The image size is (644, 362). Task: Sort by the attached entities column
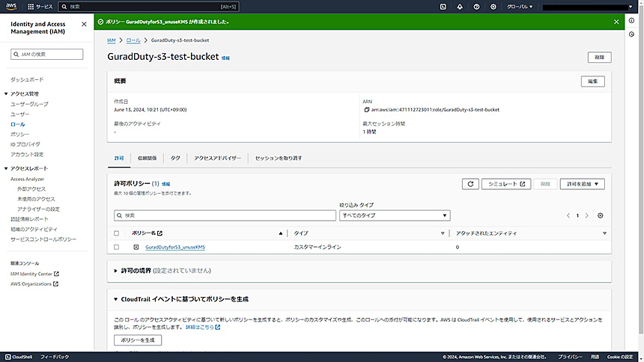[604, 233]
